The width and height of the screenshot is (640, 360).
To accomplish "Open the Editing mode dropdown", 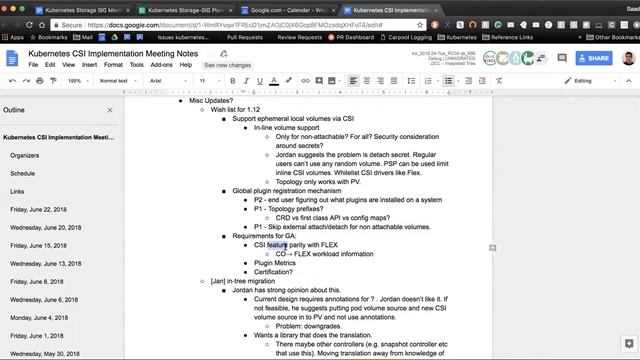I will pyautogui.click(x=590, y=81).
